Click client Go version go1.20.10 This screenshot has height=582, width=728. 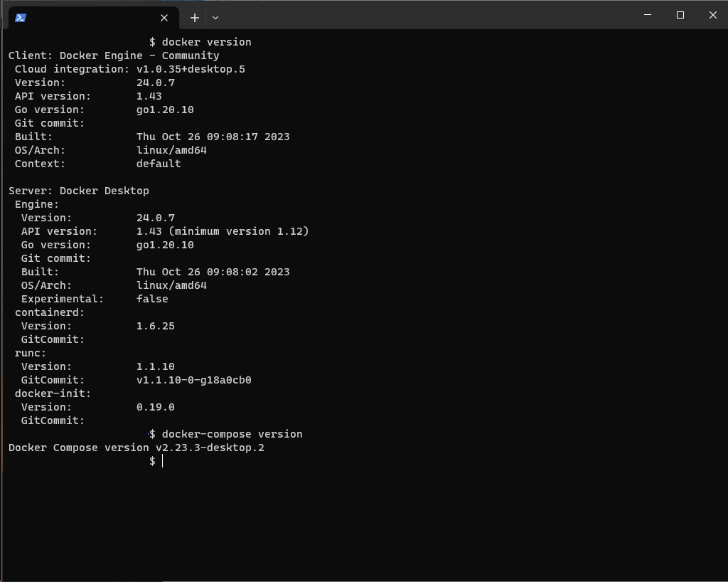[x=165, y=110]
